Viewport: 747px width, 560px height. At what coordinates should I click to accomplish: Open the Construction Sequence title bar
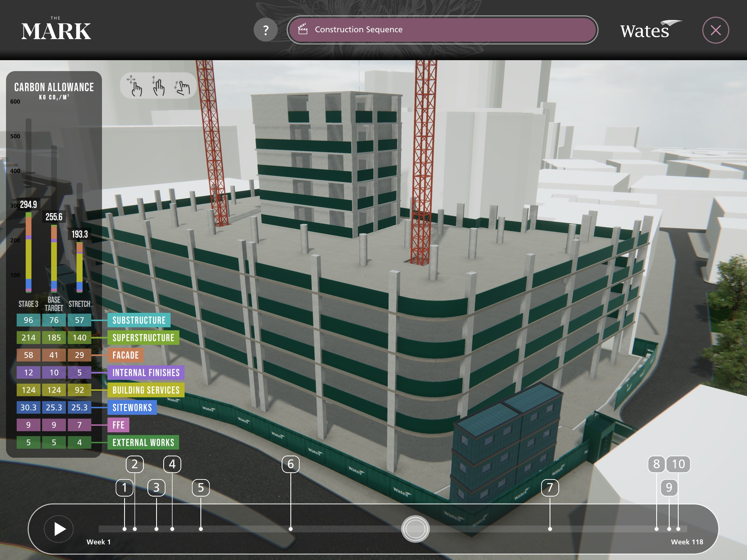pyautogui.click(x=442, y=30)
